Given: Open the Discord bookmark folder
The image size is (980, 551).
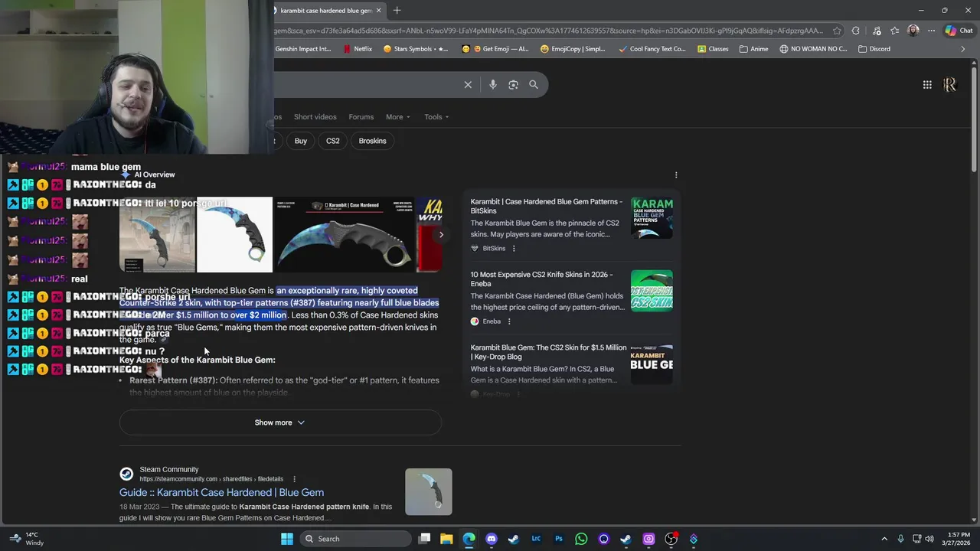Looking at the screenshot, I should (874, 49).
